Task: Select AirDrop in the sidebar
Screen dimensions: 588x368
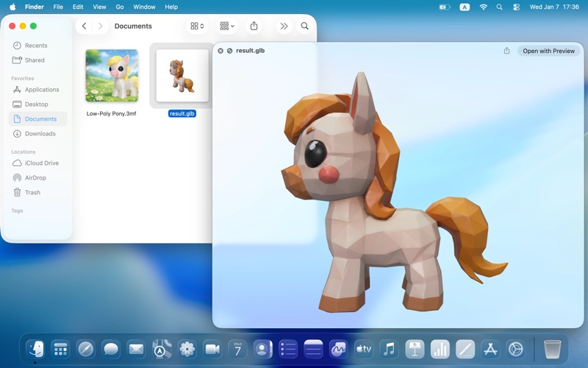Action: [x=37, y=177]
